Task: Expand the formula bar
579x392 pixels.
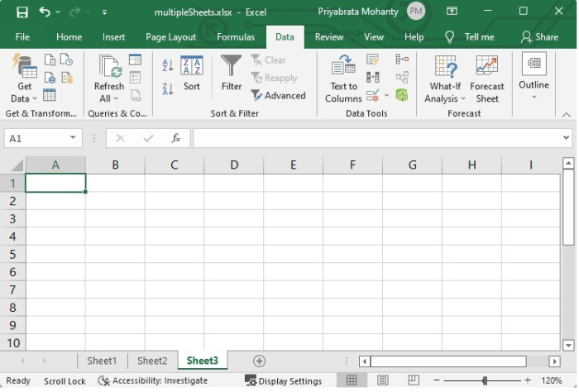Action: 566,137
